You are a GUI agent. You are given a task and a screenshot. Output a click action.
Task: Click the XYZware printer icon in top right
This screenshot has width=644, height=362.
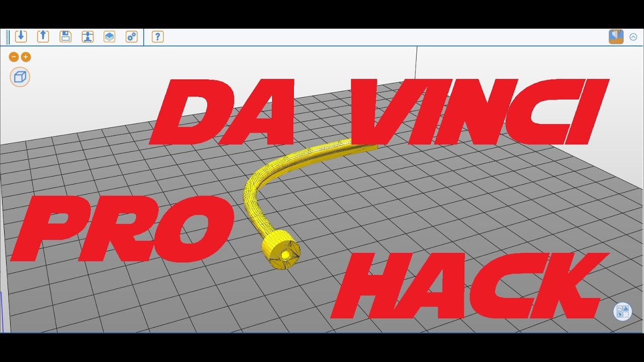tap(616, 37)
